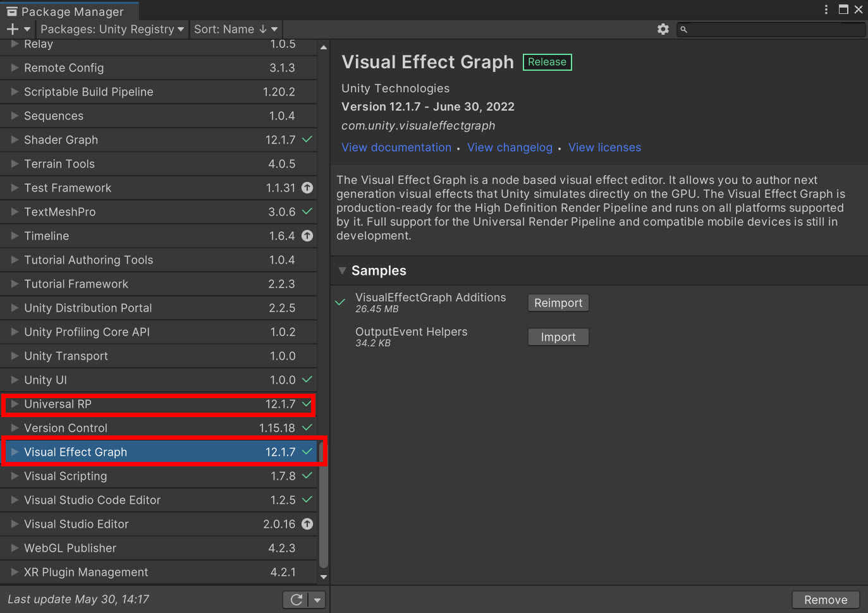Viewport: 868px width, 613px height.
Task: Click installed checkmark for Shader Graph
Action: pos(307,139)
